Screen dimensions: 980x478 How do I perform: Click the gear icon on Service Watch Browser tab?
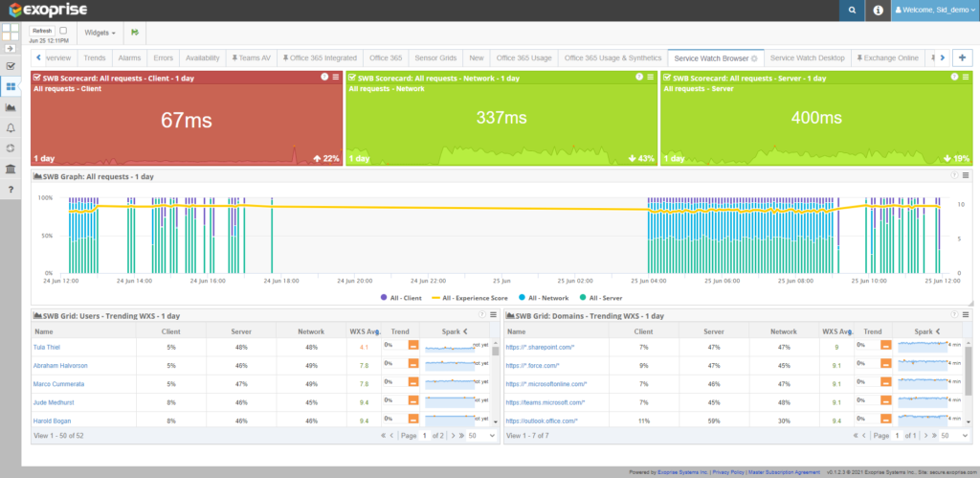pos(754,58)
